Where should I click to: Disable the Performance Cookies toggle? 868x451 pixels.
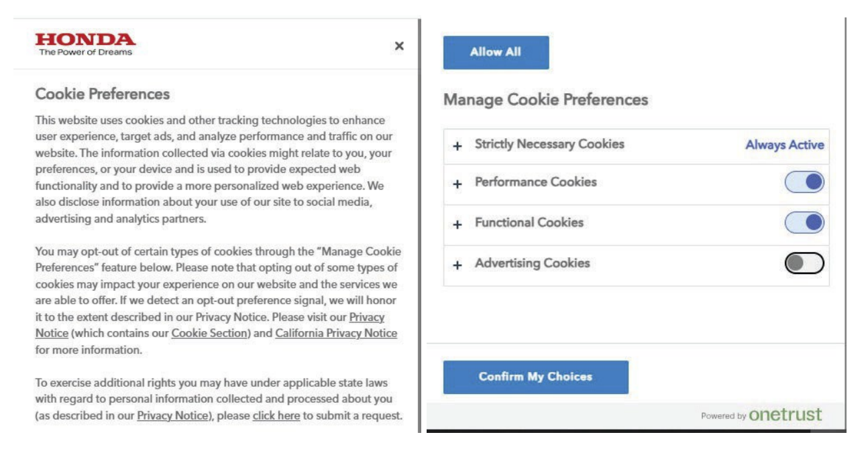804,182
